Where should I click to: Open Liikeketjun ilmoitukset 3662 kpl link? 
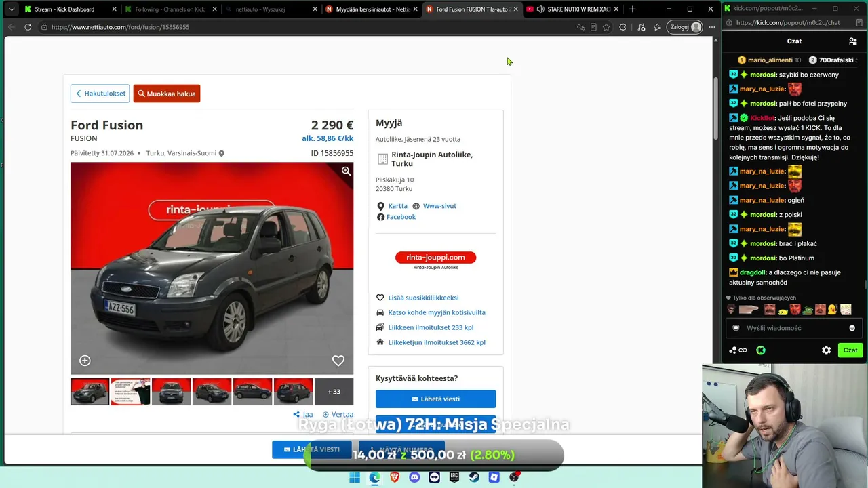tap(437, 342)
